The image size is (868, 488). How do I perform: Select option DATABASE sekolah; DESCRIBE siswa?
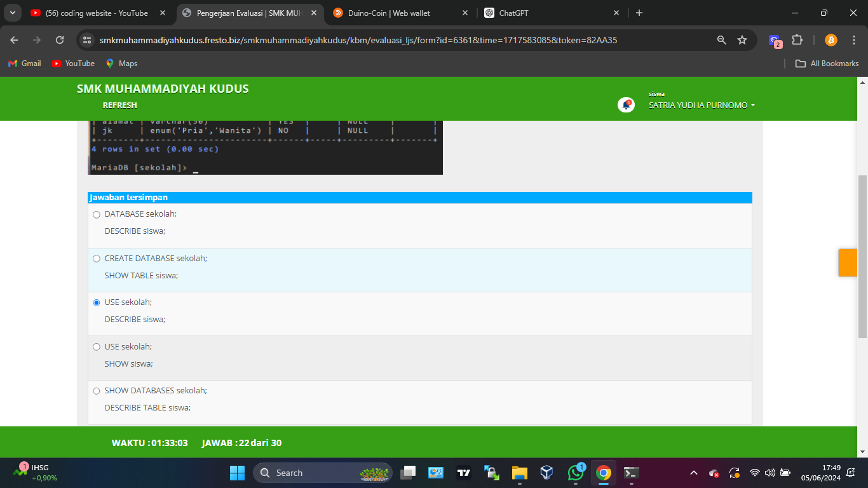[97, 215]
